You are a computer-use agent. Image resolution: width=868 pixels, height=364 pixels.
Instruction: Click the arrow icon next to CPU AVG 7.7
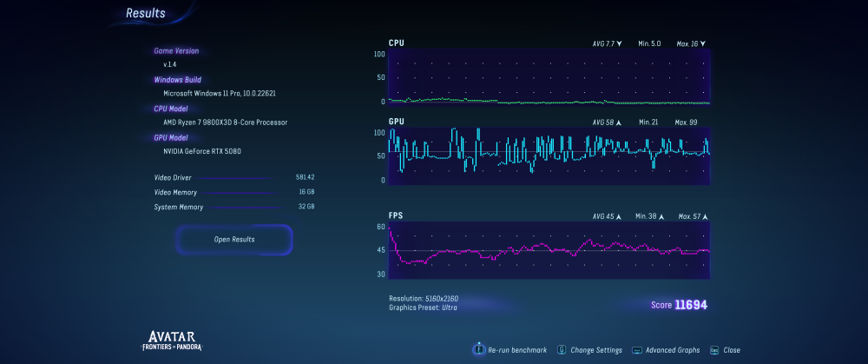coord(619,43)
